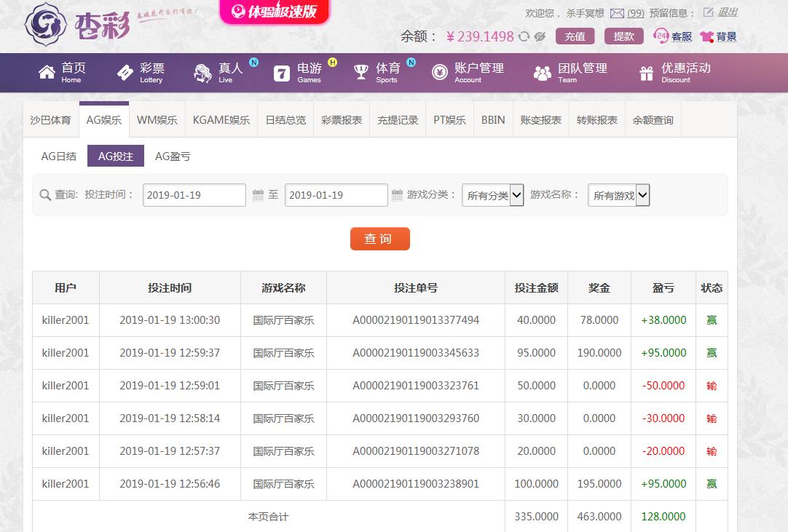Open the end date calendar icon
Screen dimensions: 788x532
[x=397, y=195]
